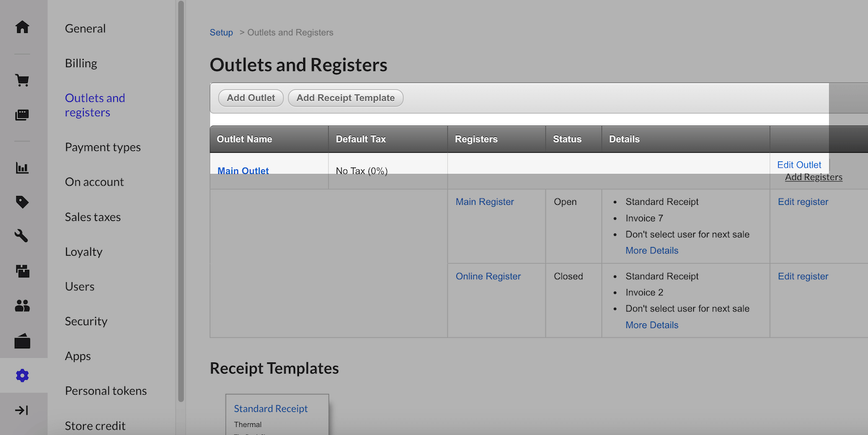Open the shopping cart Sell icon
This screenshot has width=868, height=435.
[x=22, y=81]
